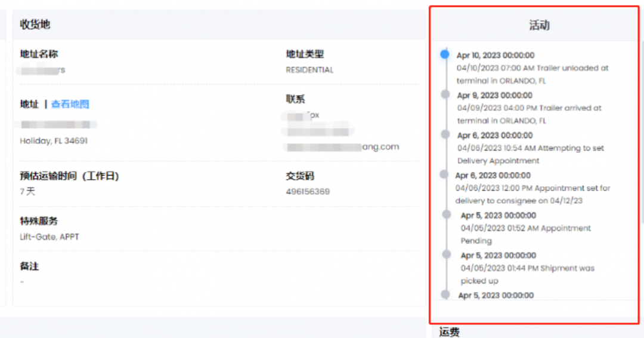Click the 交货码 value 496156369
This screenshot has width=644, height=338.
coord(308,192)
